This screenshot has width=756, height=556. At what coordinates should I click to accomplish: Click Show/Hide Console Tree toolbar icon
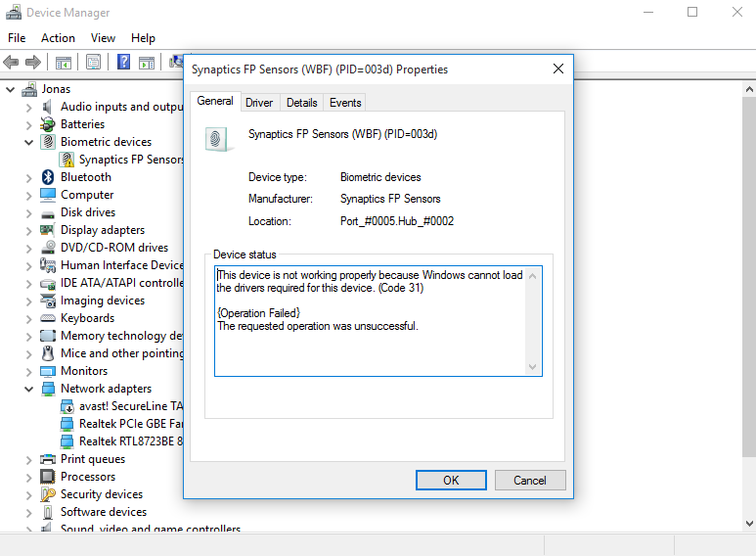(64, 63)
